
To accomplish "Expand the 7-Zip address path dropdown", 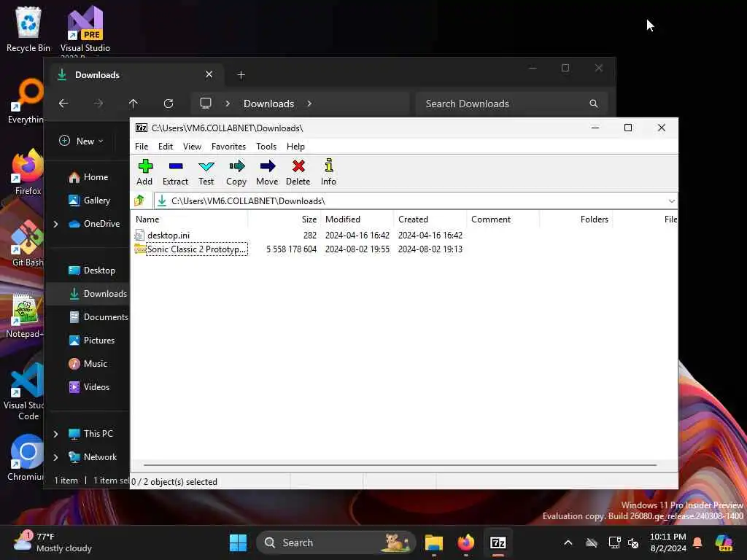I will click(x=671, y=201).
